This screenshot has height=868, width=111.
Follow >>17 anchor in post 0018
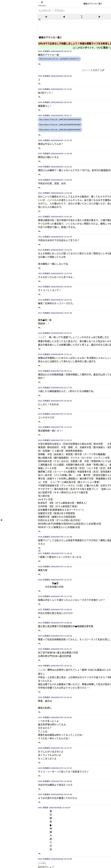(x=42, y=337)
